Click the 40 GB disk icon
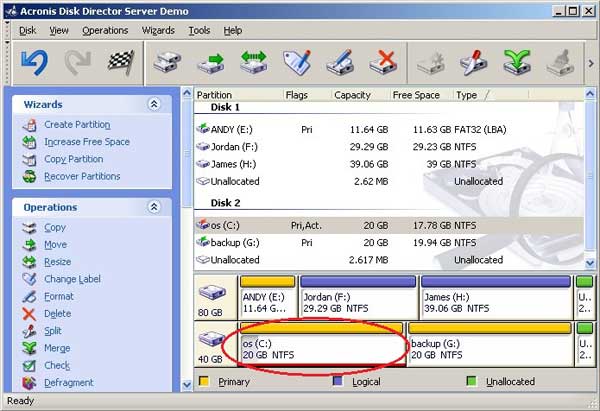Screen dimensions: 600x411 212,339
